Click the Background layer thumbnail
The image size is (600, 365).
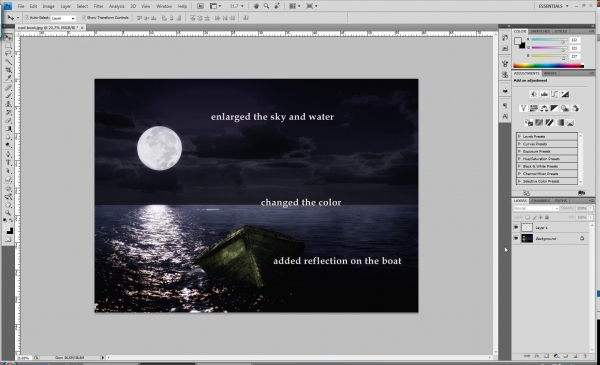pos(527,238)
